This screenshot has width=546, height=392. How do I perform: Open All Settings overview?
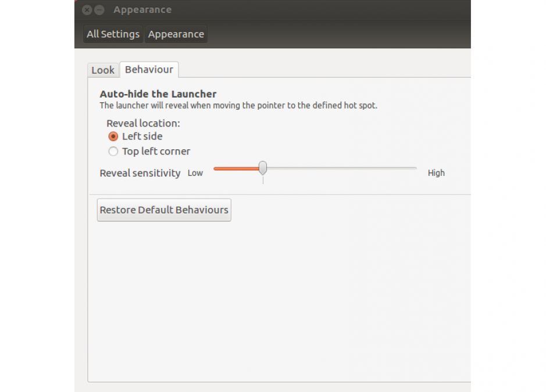coord(113,34)
